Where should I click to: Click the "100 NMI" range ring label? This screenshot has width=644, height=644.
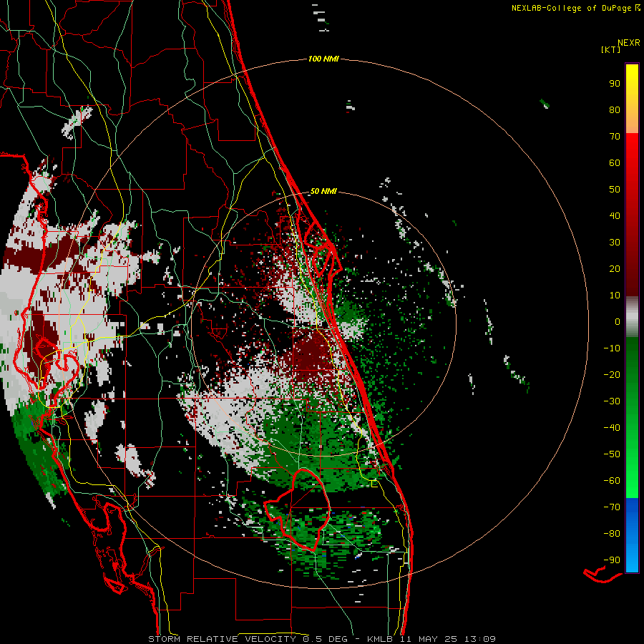(323, 59)
